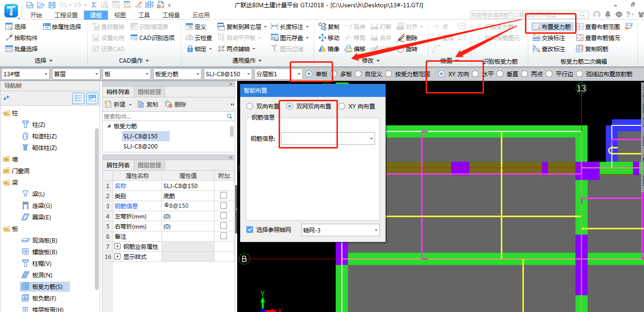
Task: Switch to 图层管理 tab
Action: click(149, 165)
